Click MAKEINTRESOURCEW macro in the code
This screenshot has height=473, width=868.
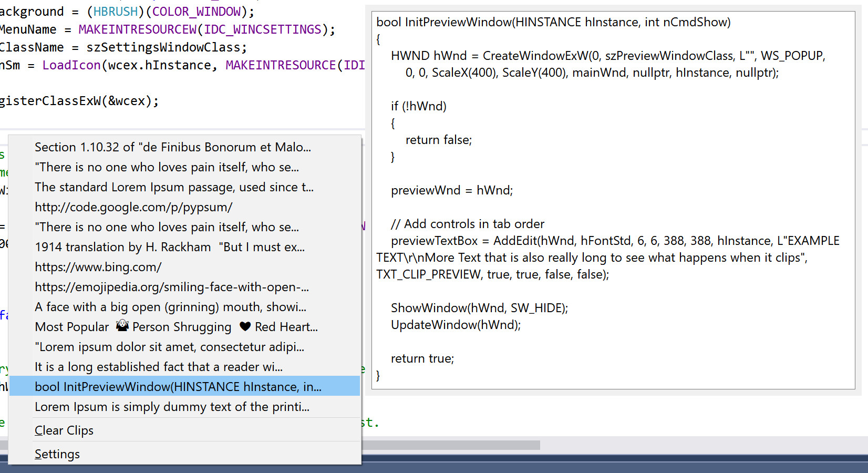[137, 29]
